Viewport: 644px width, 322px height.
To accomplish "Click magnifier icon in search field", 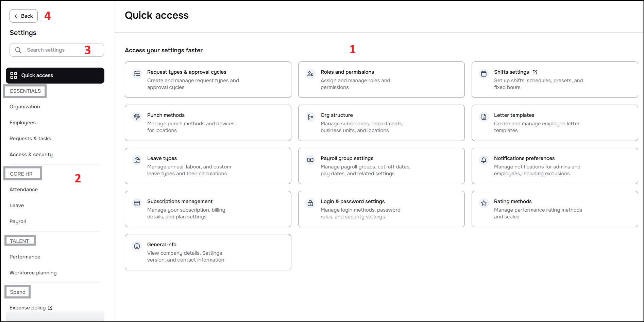I will 18,50.
